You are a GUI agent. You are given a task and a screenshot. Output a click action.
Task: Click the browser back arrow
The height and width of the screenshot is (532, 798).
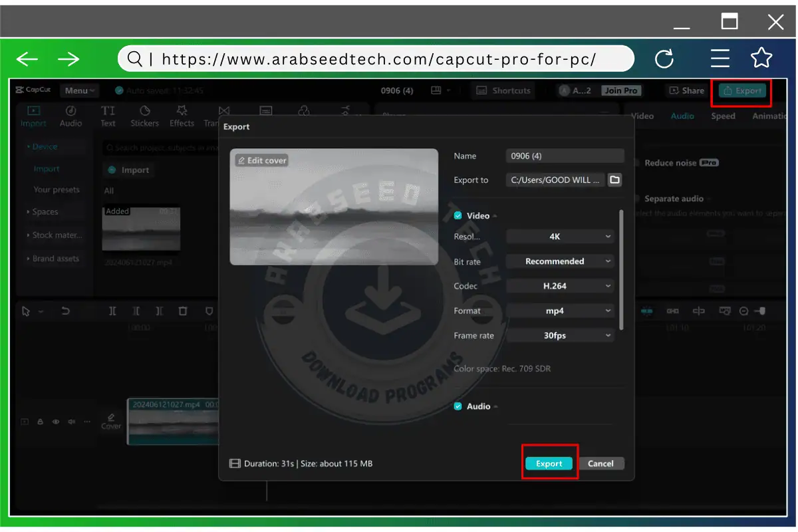coord(27,60)
